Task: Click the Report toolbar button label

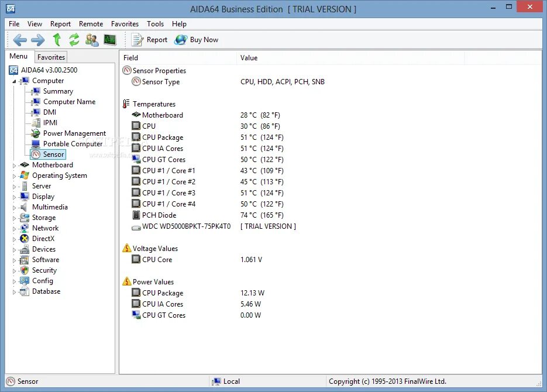Action: click(x=157, y=40)
